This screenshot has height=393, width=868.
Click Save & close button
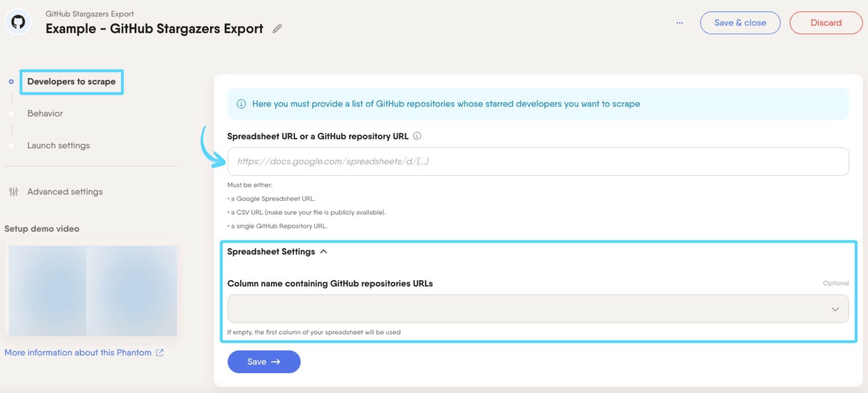point(740,23)
